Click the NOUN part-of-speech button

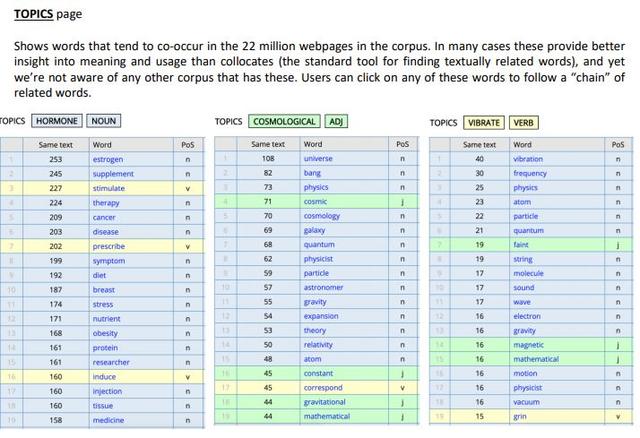tap(104, 121)
